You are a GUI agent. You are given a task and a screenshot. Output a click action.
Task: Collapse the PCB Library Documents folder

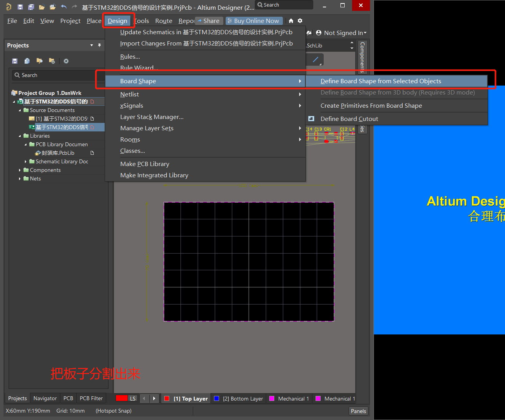pos(26,144)
